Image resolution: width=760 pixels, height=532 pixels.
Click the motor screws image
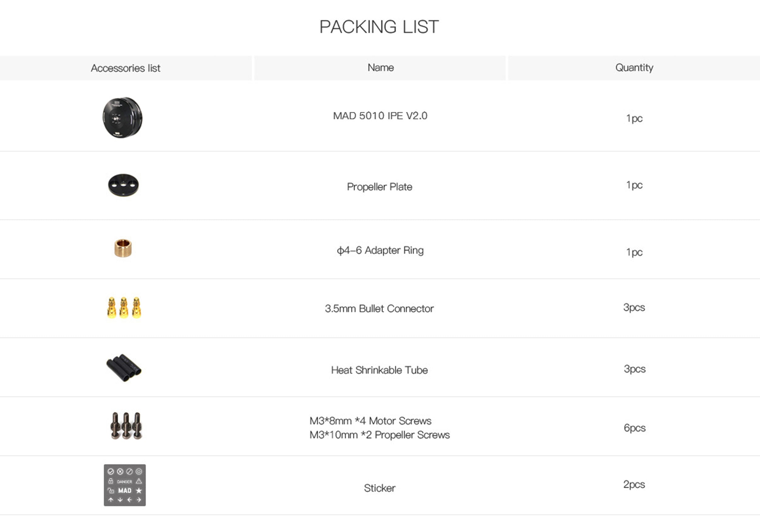coord(126,426)
